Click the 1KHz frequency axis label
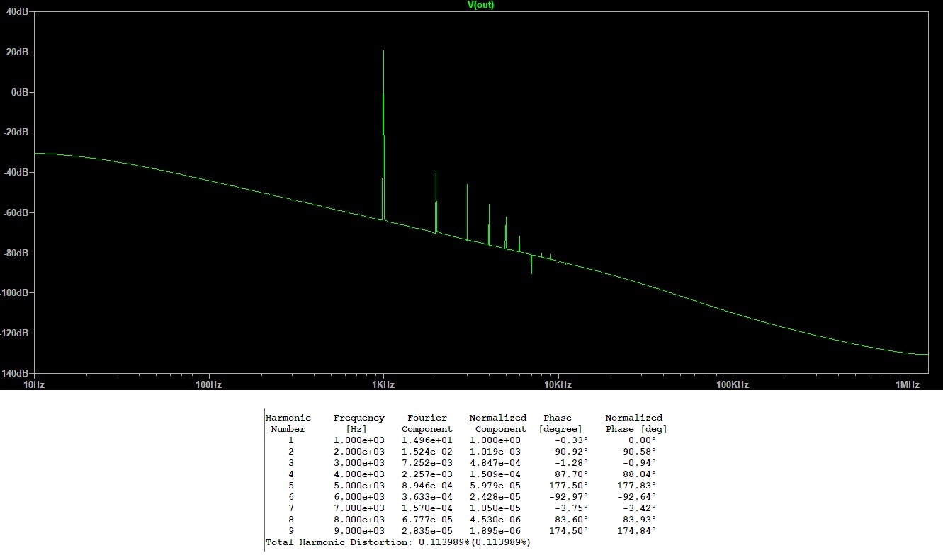This screenshot has width=943, height=560. pyautogui.click(x=383, y=384)
